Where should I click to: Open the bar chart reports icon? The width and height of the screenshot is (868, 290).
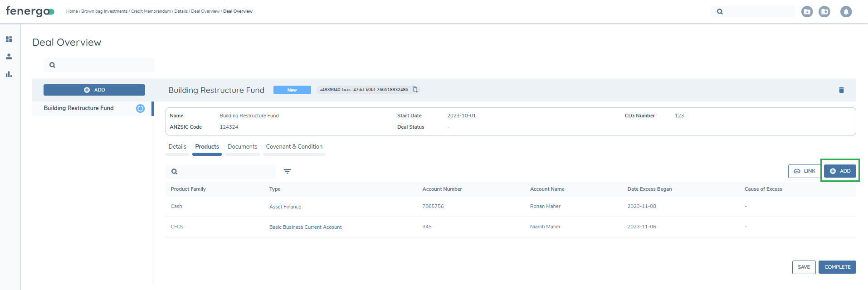click(9, 74)
